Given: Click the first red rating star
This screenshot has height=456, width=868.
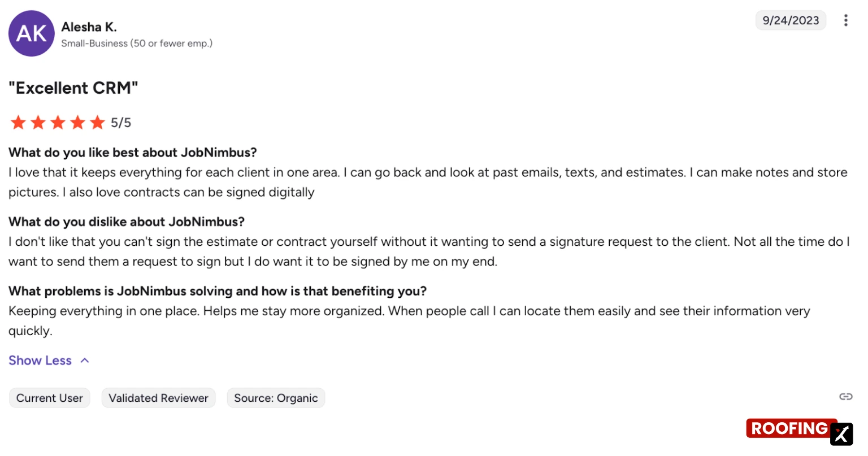Looking at the screenshot, I should (18, 122).
